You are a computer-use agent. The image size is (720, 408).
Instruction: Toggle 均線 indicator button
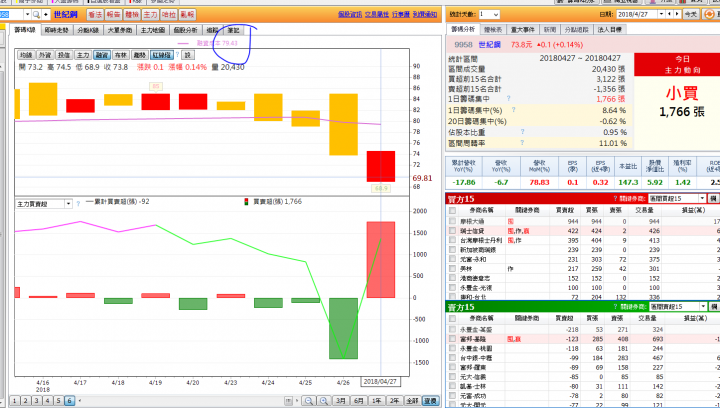tap(26, 55)
